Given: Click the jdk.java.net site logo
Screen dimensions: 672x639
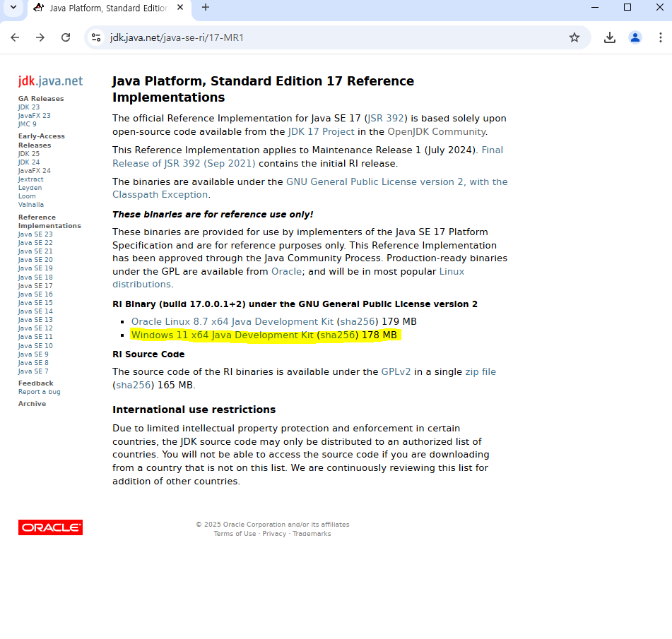Looking at the screenshot, I should tap(51, 81).
